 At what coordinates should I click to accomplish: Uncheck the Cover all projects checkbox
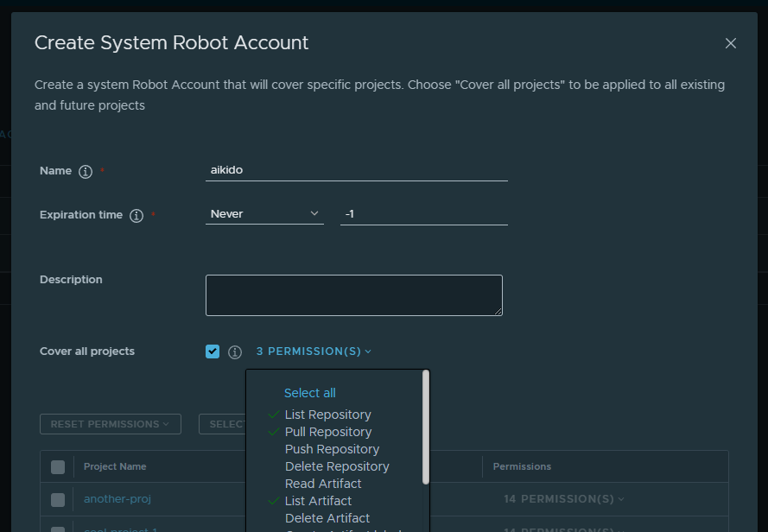213,351
